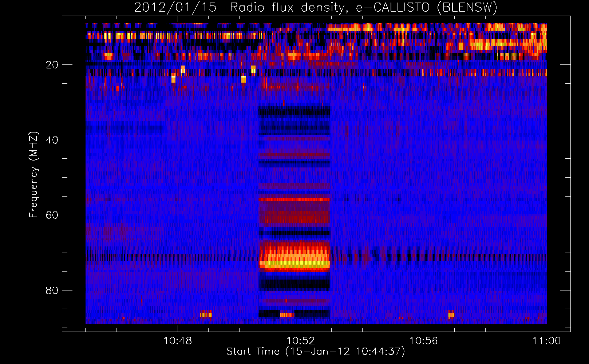
Task: Click the 20 MHz frequency tick label
Action: [52, 65]
